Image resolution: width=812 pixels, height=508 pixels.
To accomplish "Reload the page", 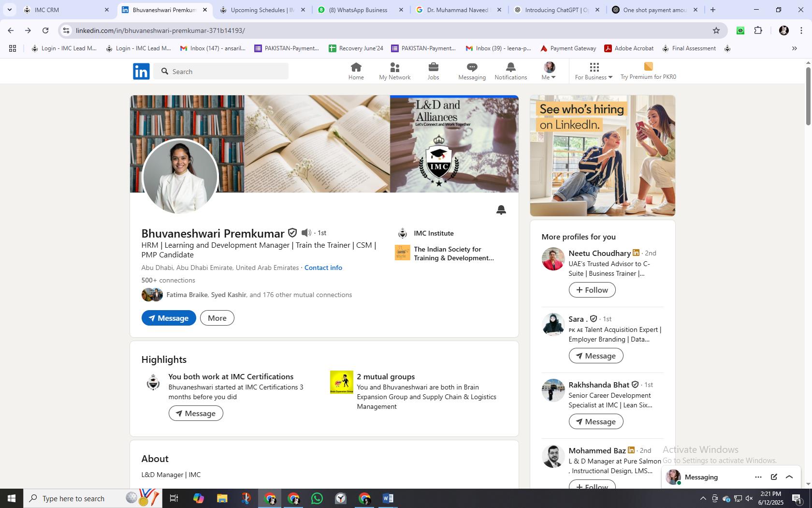I will click(x=45, y=30).
